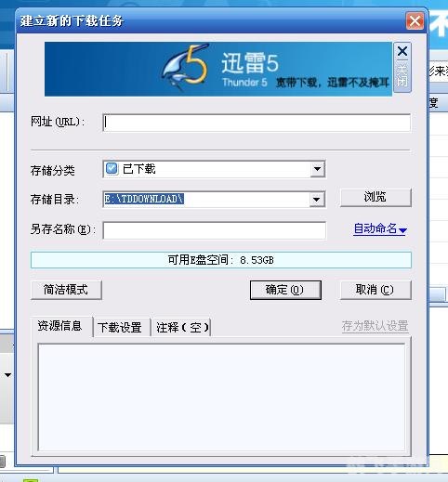Click the 浏览 browse button
Viewport: 448px width, 482px height.
376,197
